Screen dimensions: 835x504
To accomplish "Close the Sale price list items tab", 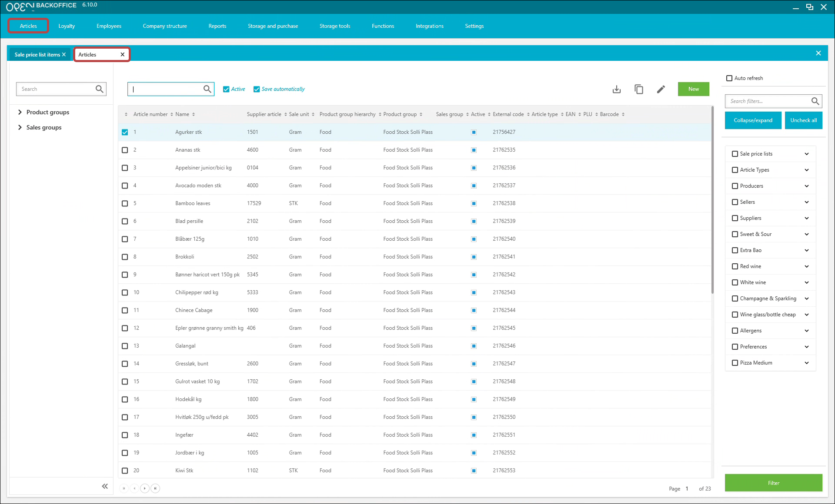I will [x=64, y=54].
